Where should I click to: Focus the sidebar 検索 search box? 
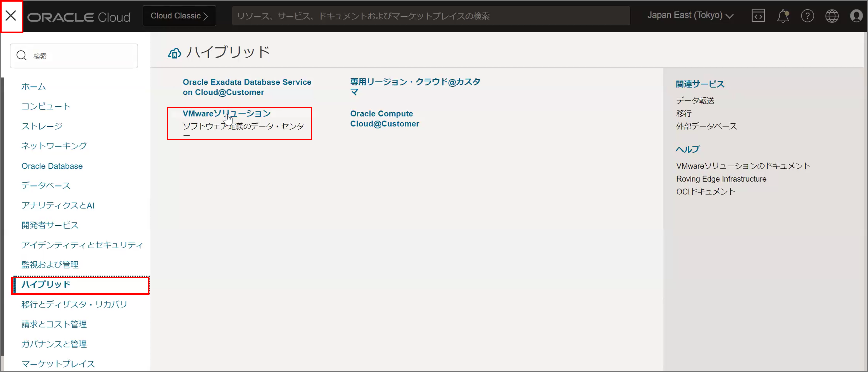[x=74, y=56]
